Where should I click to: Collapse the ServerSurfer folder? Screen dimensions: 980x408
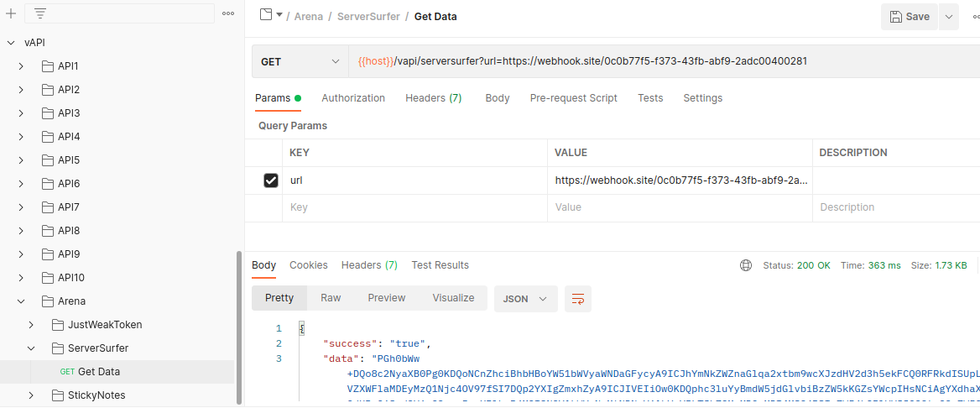click(31, 348)
